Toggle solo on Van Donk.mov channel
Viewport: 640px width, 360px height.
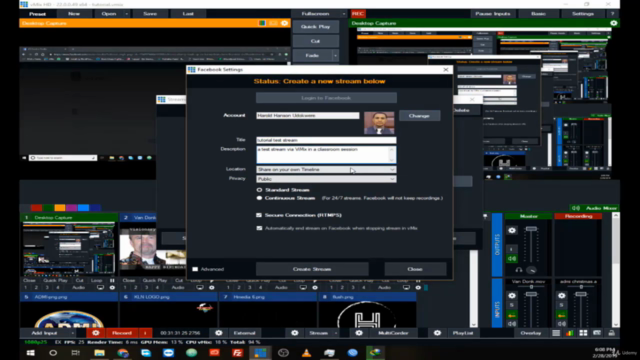[512, 305]
